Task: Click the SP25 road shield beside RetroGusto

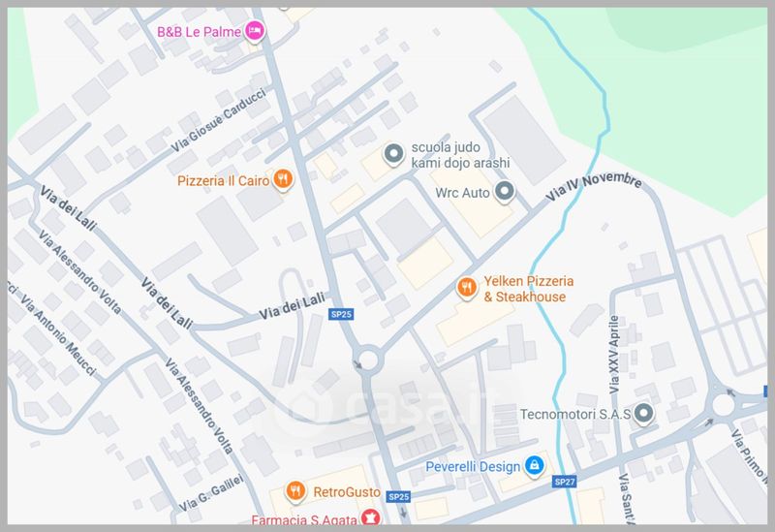Action: click(x=398, y=497)
